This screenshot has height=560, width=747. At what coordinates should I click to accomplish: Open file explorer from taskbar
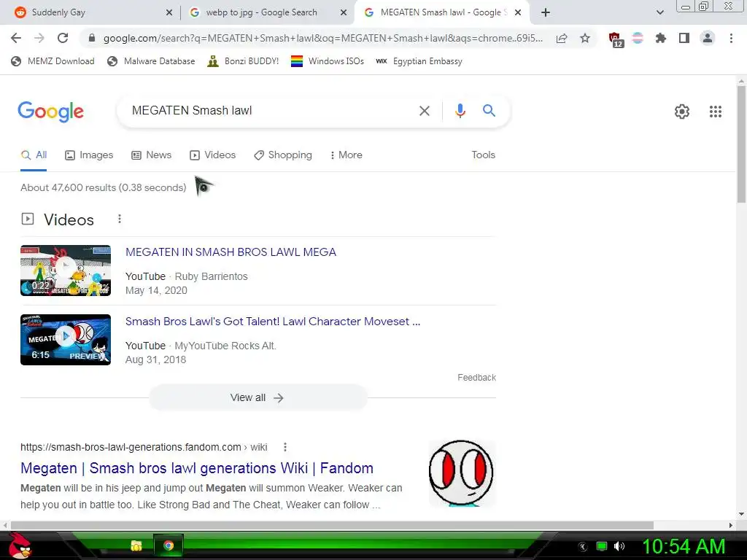(136, 545)
